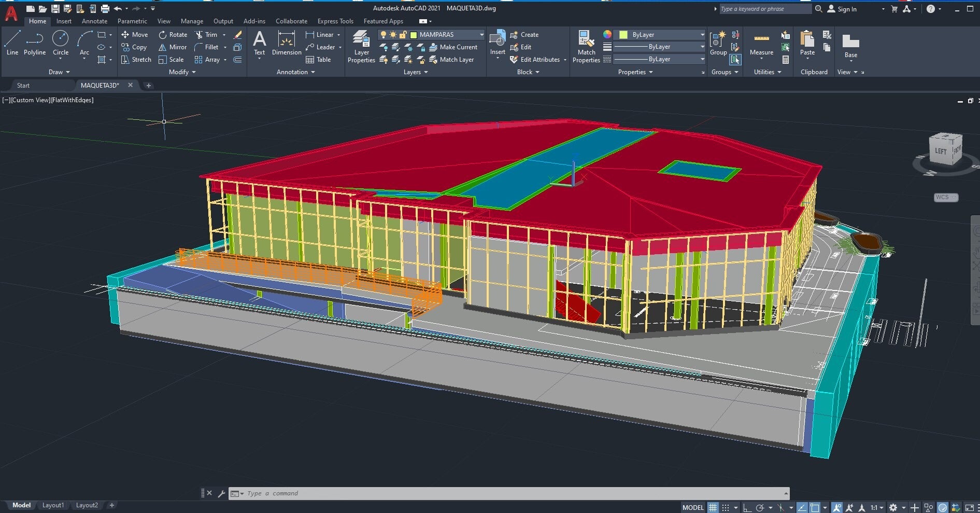Toggle the drawing grid display in status bar
Screen dimensions: 980x513
coord(713,507)
